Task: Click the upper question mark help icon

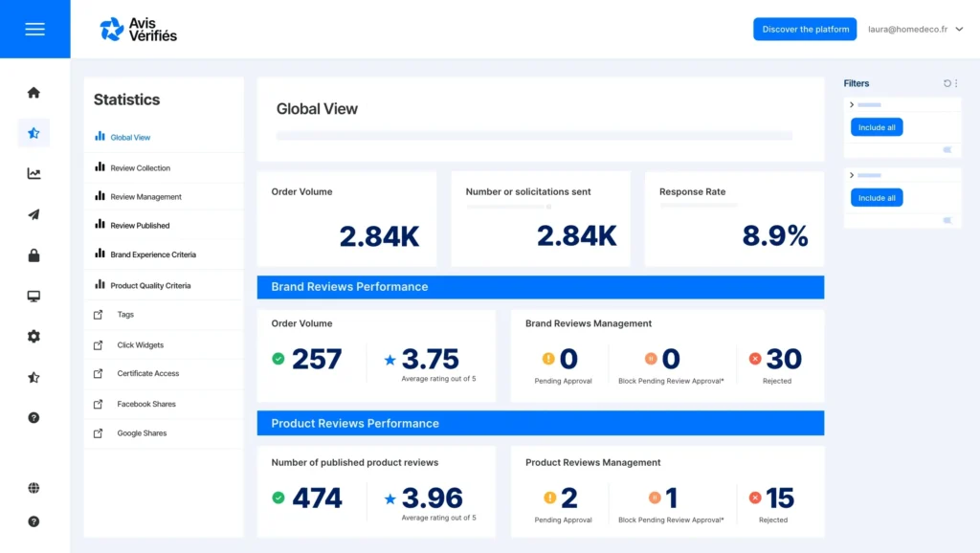Action: pyautogui.click(x=33, y=417)
